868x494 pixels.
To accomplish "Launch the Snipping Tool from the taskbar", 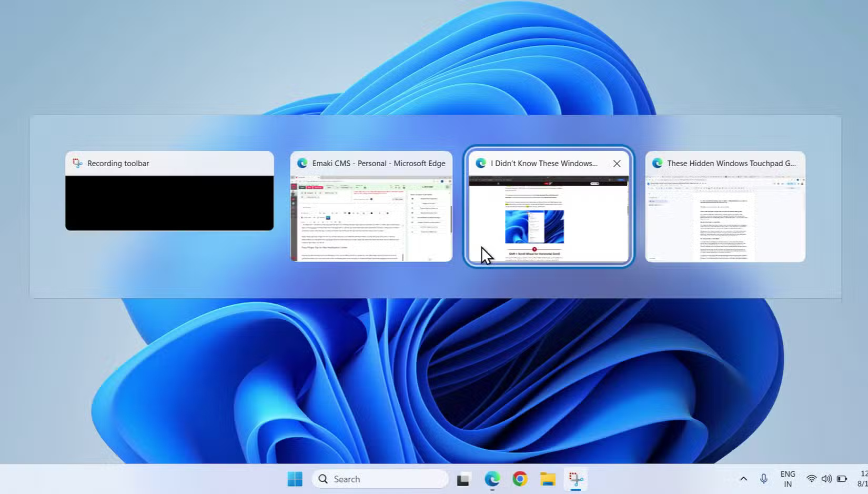I will click(x=576, y=479).
